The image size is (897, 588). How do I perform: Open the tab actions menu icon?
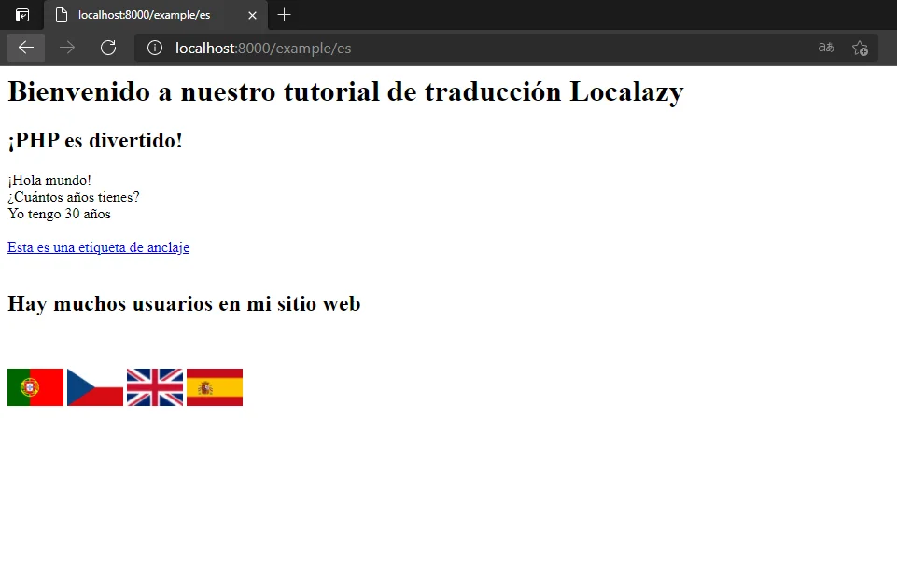[x=22, y=15]
